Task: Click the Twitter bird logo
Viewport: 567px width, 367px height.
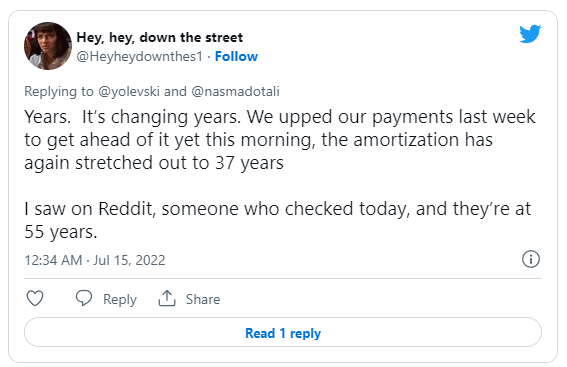Action: 530,34
